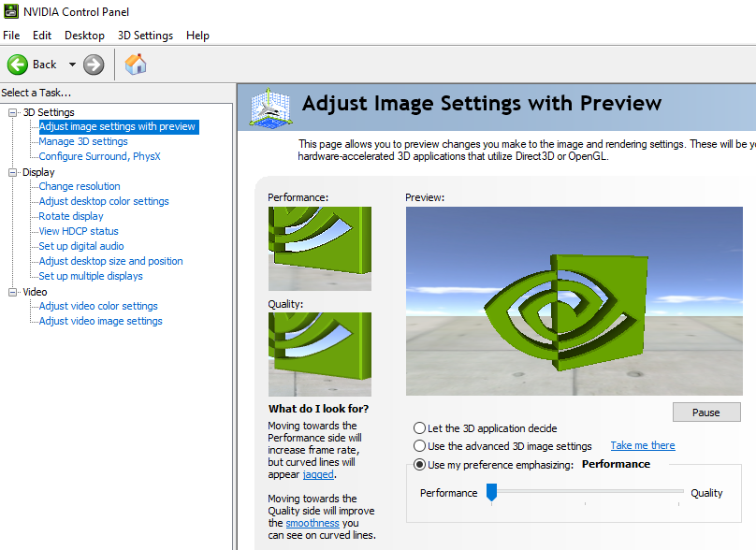Click the Performance/Quality slider handle

[x=491, y=492]
